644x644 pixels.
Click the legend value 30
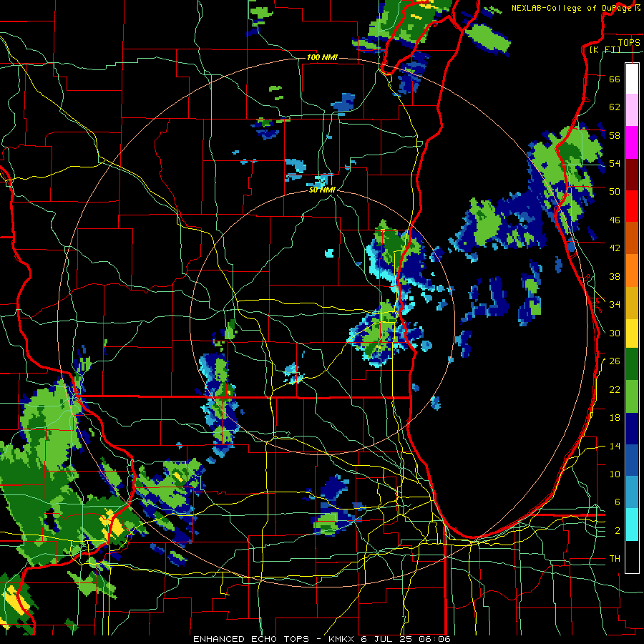[x=615, y=333]
